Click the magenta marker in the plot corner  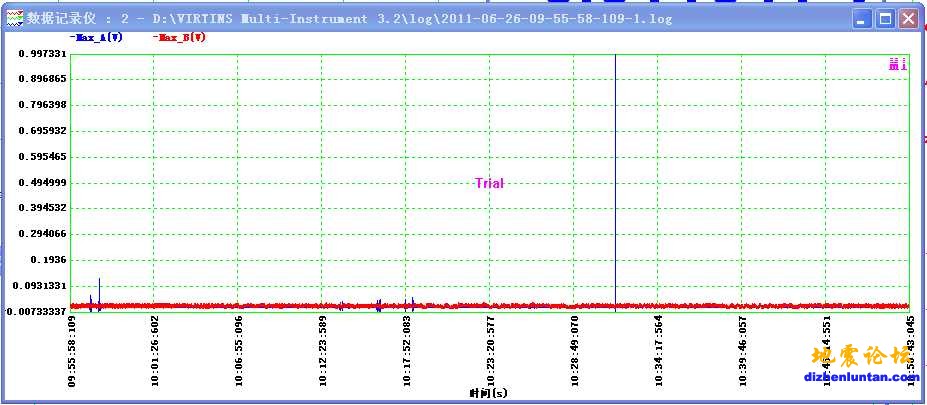tap(897, 64)
